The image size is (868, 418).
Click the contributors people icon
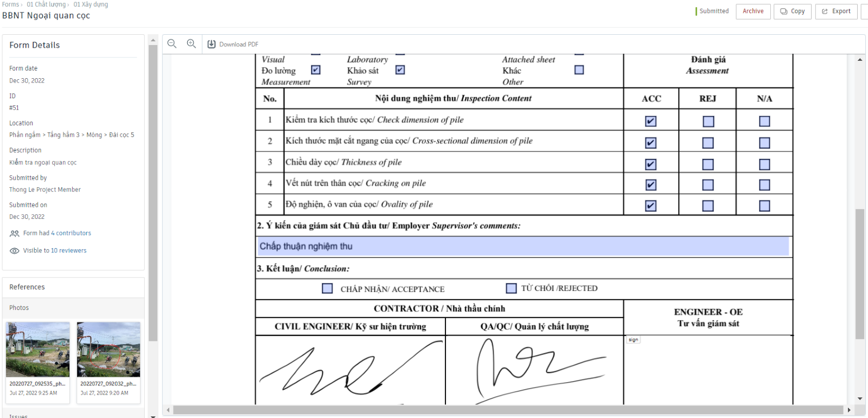pyautogui.click(x=15, y=233)
